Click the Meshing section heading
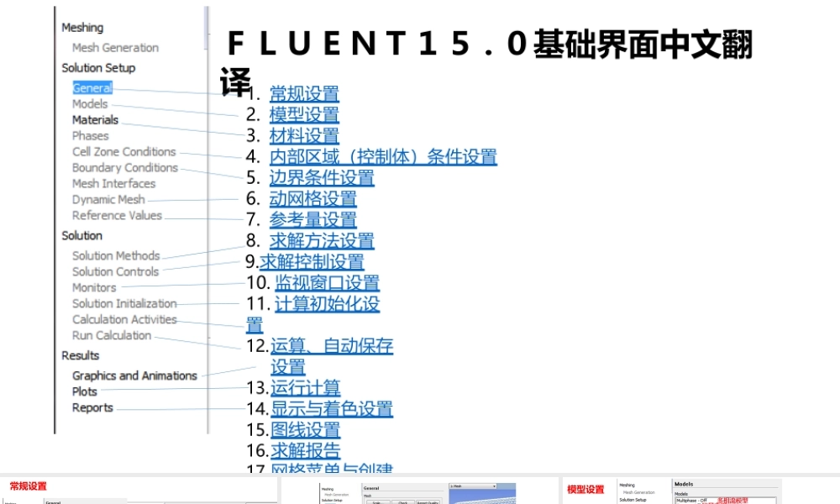The image size is (840, 504). 82,28
